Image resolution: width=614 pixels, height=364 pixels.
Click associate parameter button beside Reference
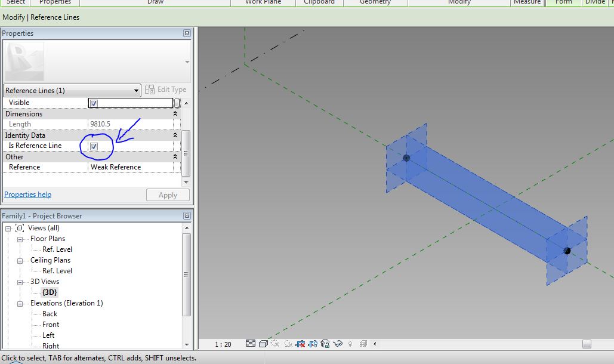pos(177,167)
